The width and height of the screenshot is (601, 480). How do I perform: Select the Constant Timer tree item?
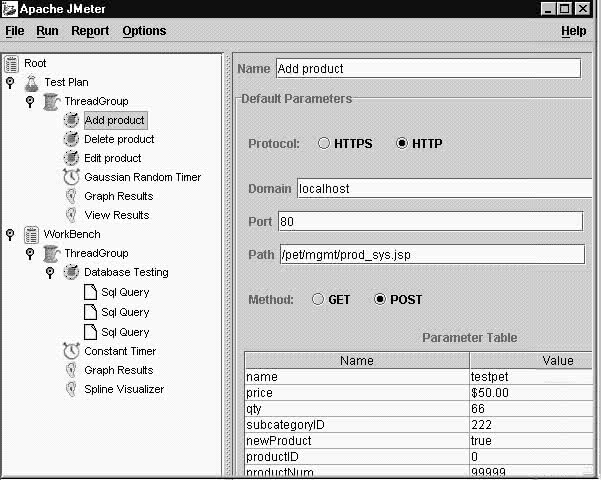(120, 351)
